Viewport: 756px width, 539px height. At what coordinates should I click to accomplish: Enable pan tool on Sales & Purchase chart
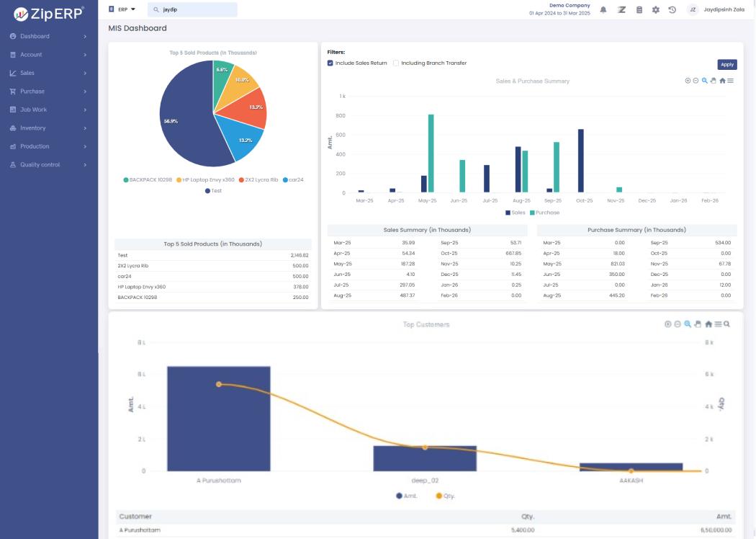coord(713,81)
